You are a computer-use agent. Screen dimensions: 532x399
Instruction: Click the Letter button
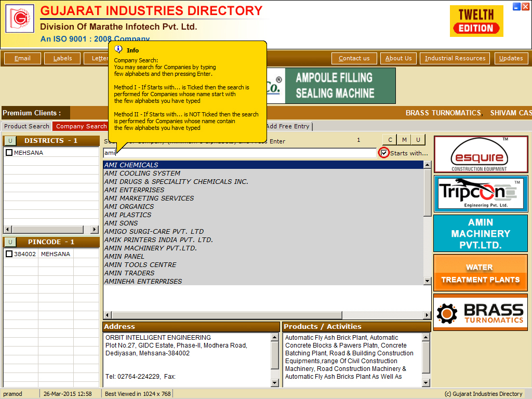coord(97,58)
